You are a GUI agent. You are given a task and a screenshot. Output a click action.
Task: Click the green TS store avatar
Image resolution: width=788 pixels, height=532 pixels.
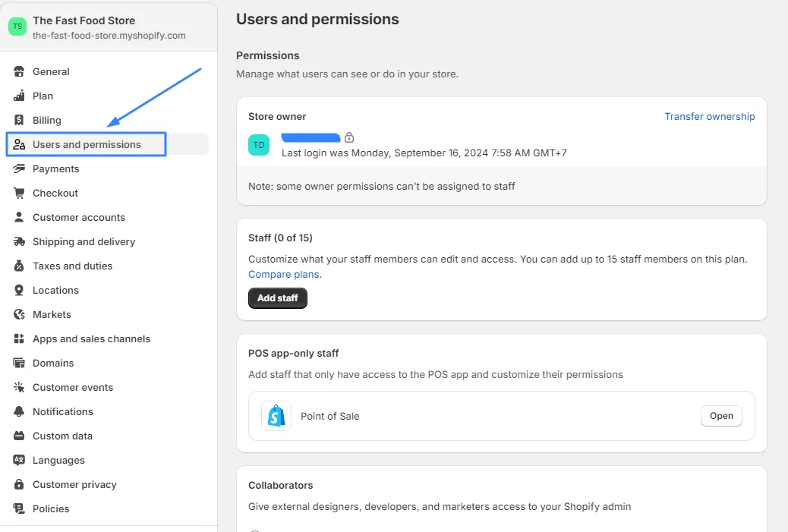17,27
